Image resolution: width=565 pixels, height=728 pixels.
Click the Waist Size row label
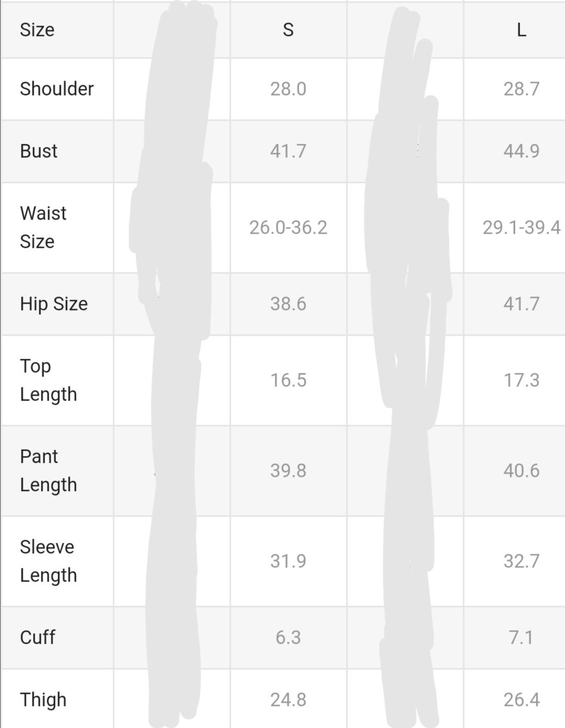(x=43, y=227)
